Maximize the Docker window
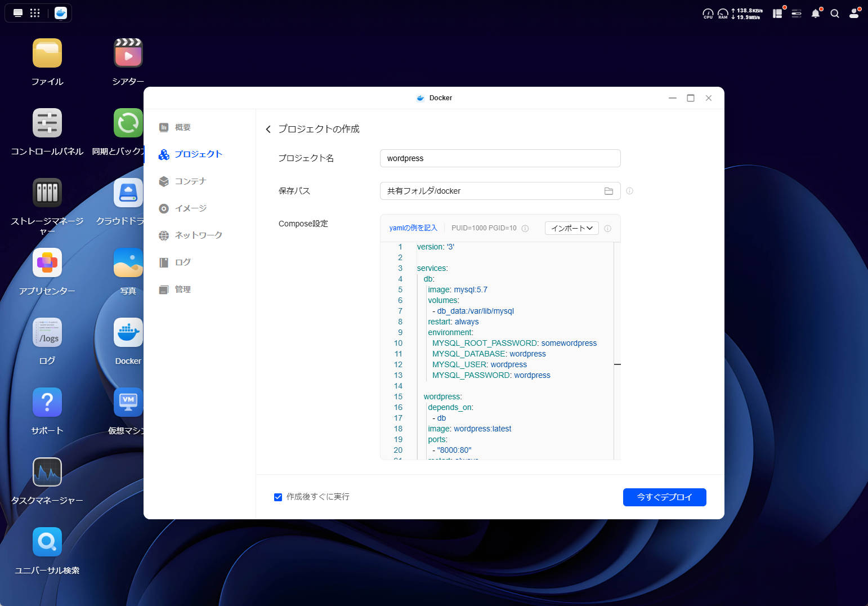Screen dimensions: 868x606 (691, 98)
